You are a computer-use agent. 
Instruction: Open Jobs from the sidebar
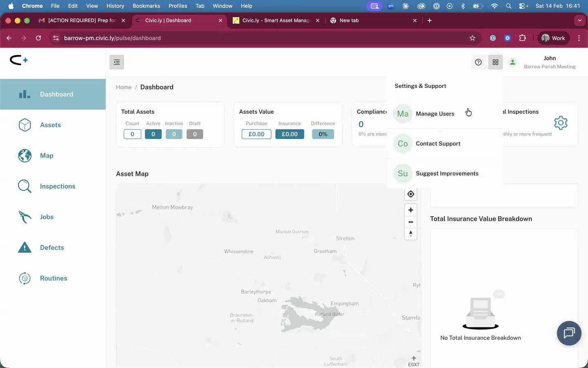pyautogui.click(x=47, y=217)
